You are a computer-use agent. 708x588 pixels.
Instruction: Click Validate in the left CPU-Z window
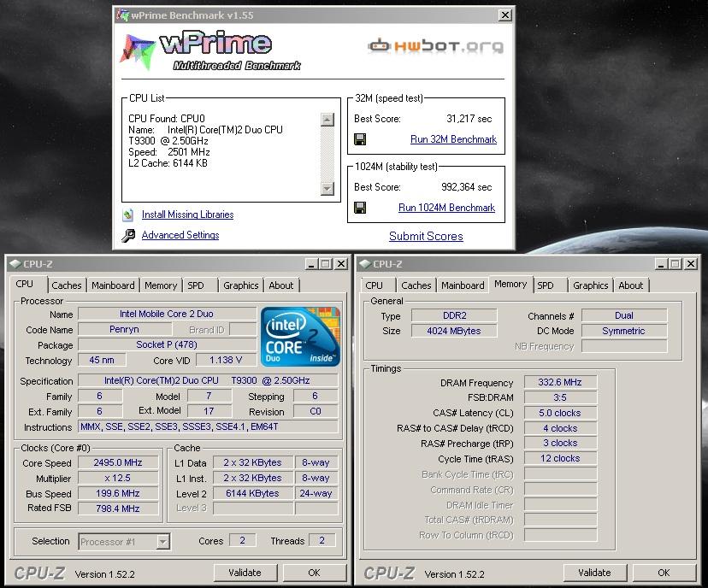[245, 573]
